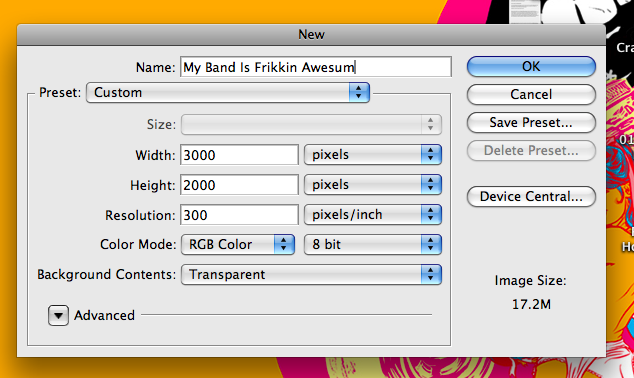Open the Width units dropdown
The height and width of the screenshot is (378, 634).
372,154
